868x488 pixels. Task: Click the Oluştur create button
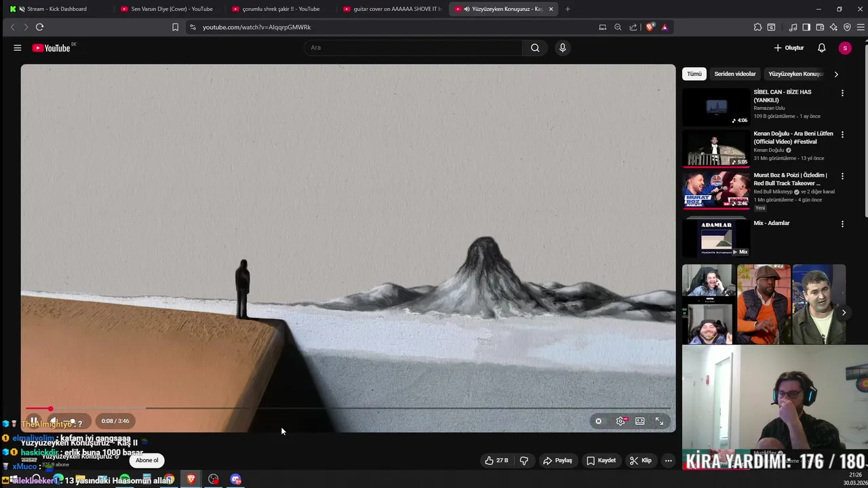[x=789, y=48]
